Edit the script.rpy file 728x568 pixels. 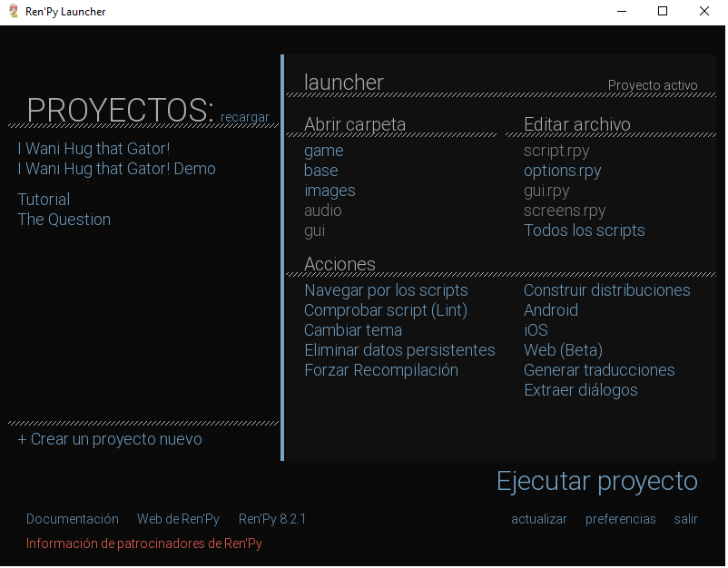pyautogui.click(x=556, y=151)
